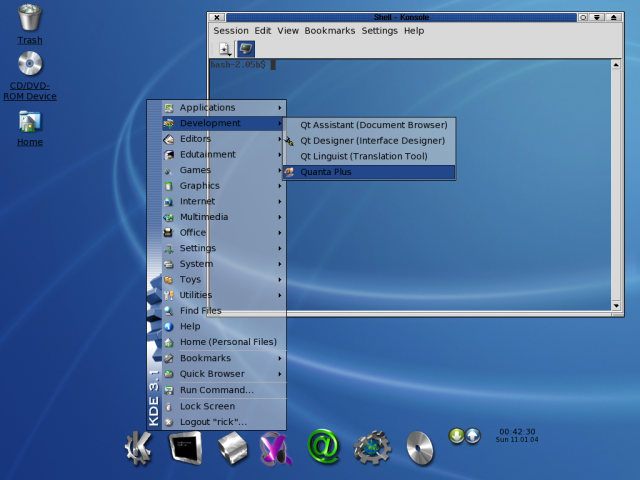
Task: Click the Konsole scrollbar down arrow
Action: point(616,305)
